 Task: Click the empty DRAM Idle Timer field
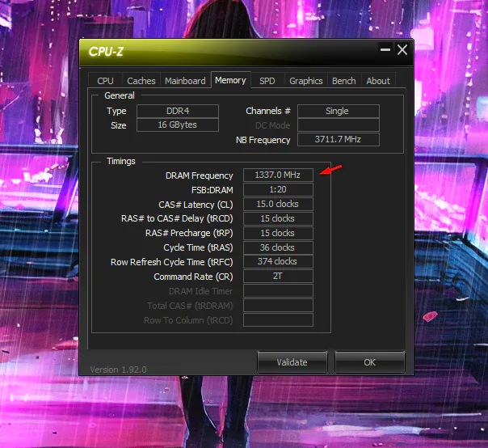(278, 290)
